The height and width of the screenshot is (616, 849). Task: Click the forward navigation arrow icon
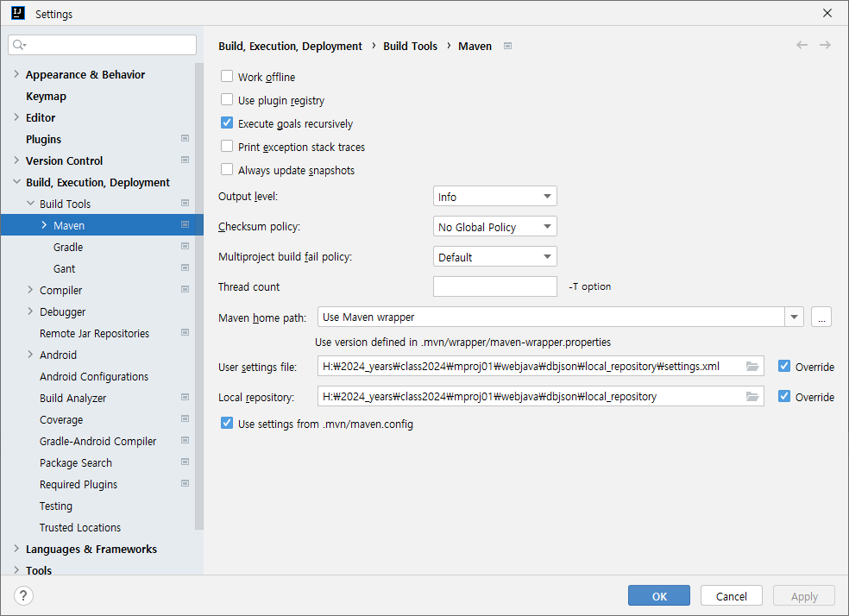click(x=825, y=45)
